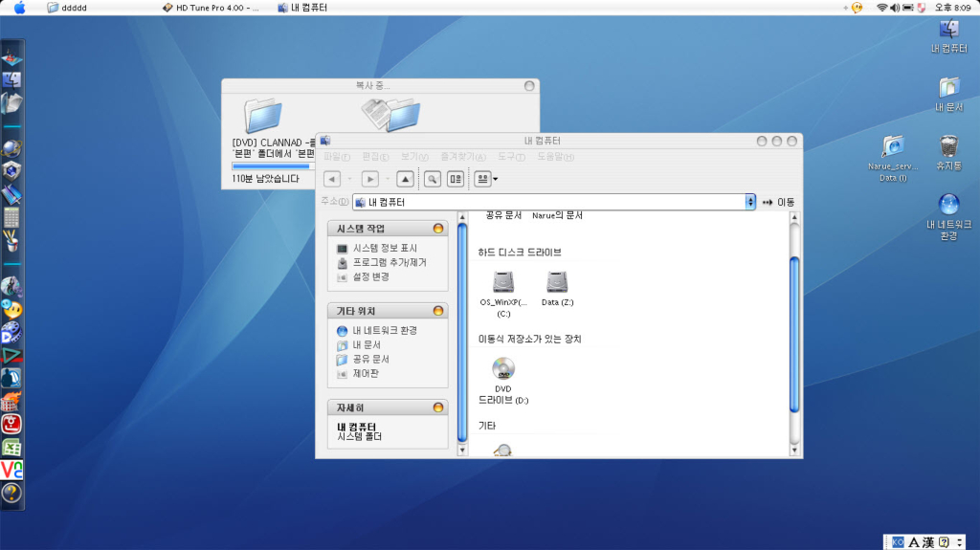This screenshot has height=550, width=980.
Task: Close the 복사 중 copy dialog
Action: click(x=529, y=86)
